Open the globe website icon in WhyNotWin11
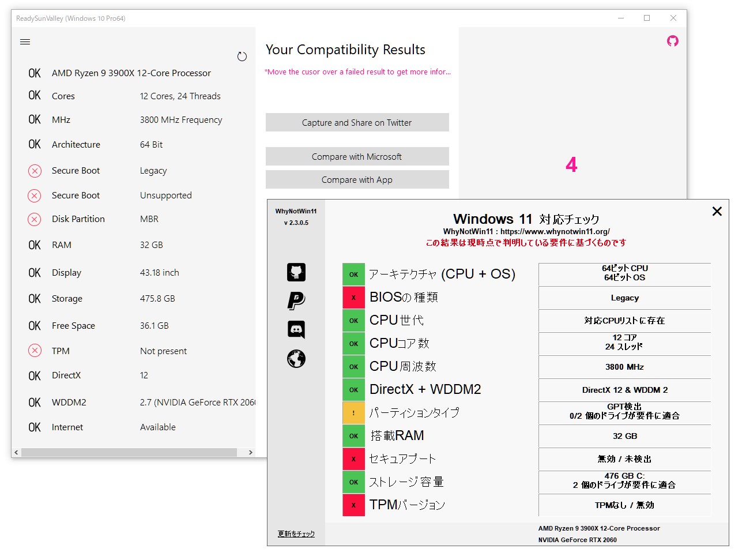The width and height of the screenshot is (746, 560). (x=296, y=359)
